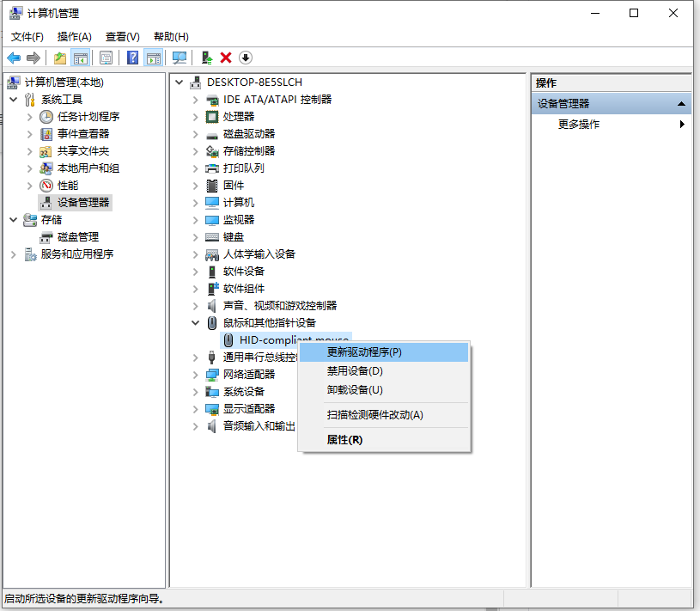The image size is (700, 611).
Task: Choose 更新驱动程序(P) from context menu
Action: coord(364,352)
